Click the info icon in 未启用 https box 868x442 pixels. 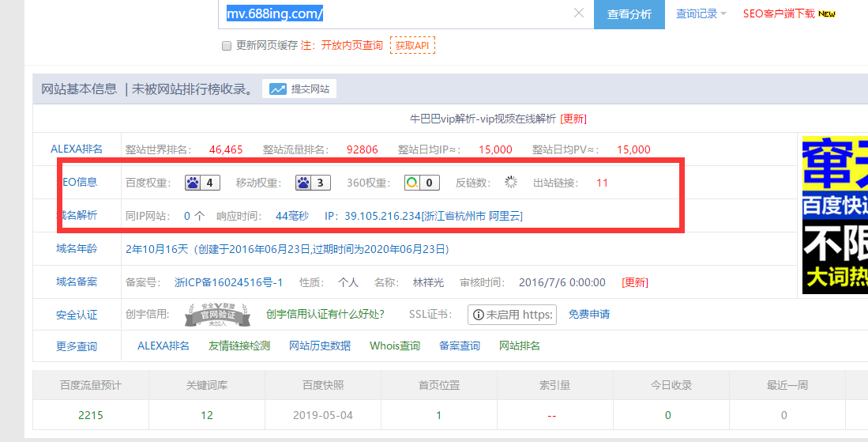pos(479,315)
